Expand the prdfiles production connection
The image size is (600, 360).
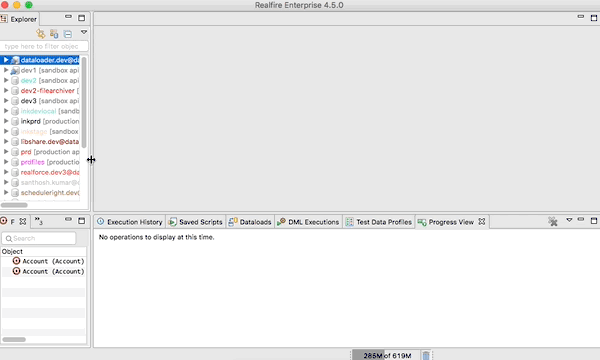(6, 162)
